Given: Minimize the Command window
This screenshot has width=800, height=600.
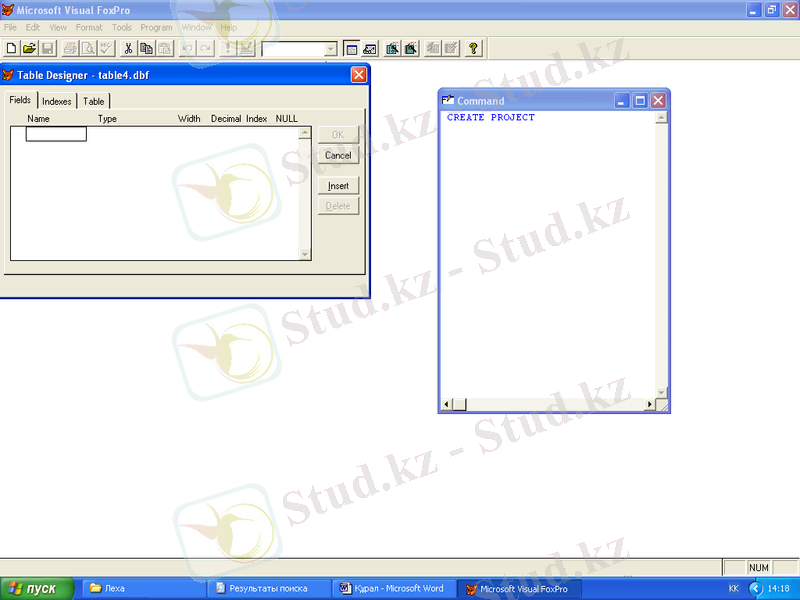Looking at the screenshot, I should [621, 101].
